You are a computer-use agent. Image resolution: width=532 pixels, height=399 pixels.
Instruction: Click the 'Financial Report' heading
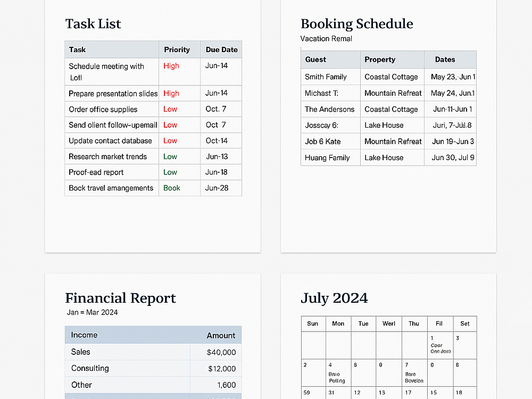click(120, 298)
